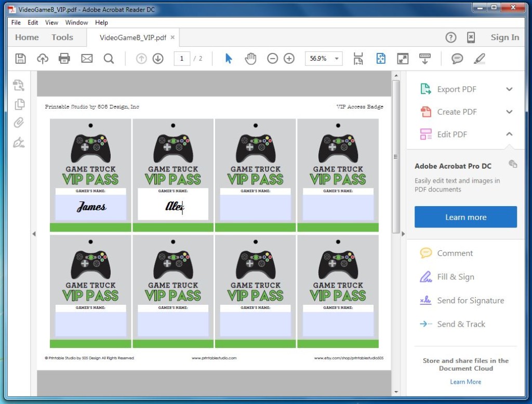The width and height of the screenshot is (532, 404).
Task: Open the File menu
Action: 15,22
